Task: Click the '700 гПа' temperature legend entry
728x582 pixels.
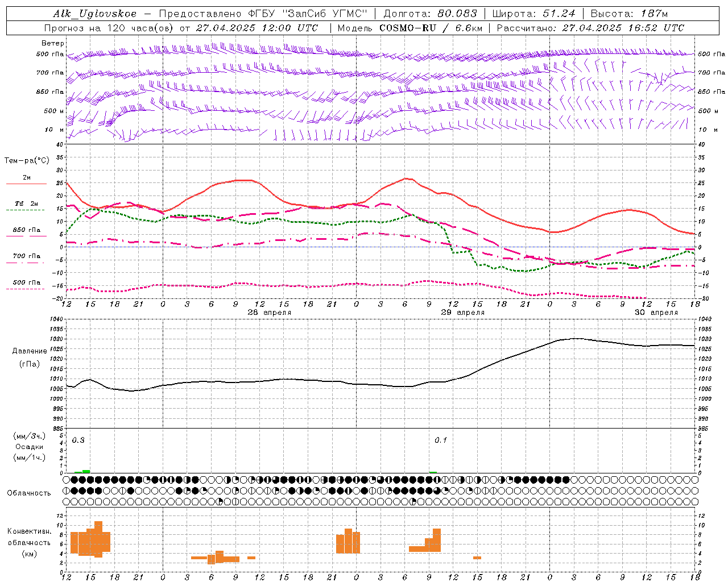Action: (x=27, y=256)
